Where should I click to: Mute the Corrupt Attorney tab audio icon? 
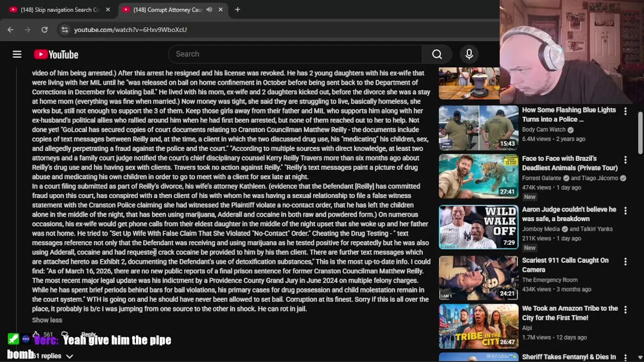click(209, 10)
